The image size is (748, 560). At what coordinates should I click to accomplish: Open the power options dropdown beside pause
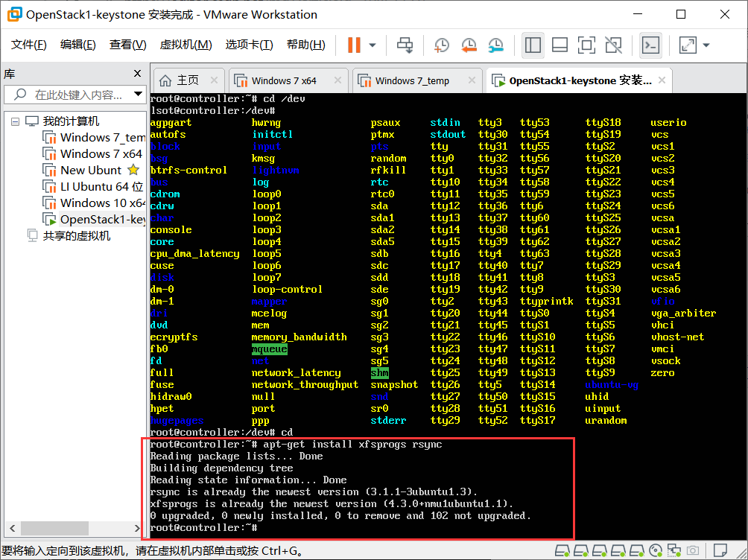pyautogui.click(x=373, y=45)
